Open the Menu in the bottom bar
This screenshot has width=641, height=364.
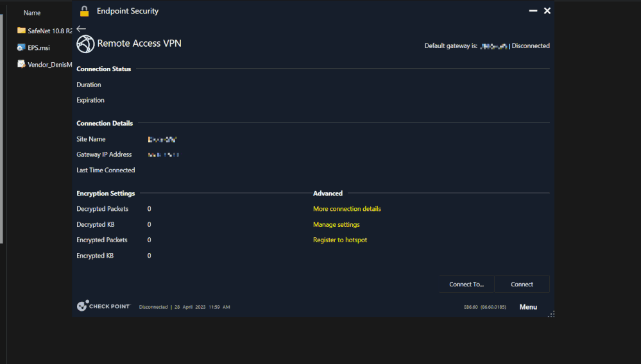click(x=528, y=307)
